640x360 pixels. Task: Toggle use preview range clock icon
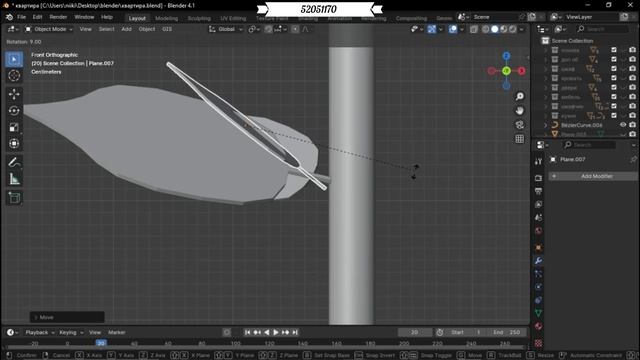click(440, 332)
